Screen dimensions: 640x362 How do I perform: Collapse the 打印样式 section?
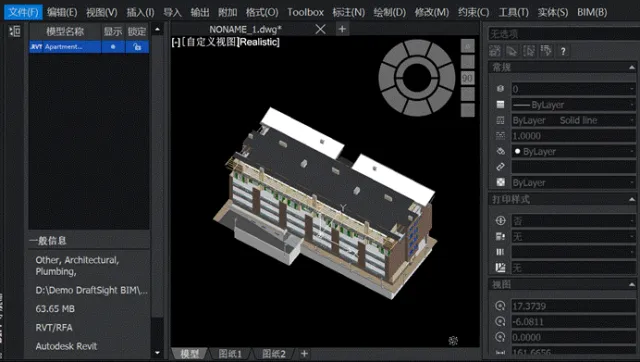point(632,200)
